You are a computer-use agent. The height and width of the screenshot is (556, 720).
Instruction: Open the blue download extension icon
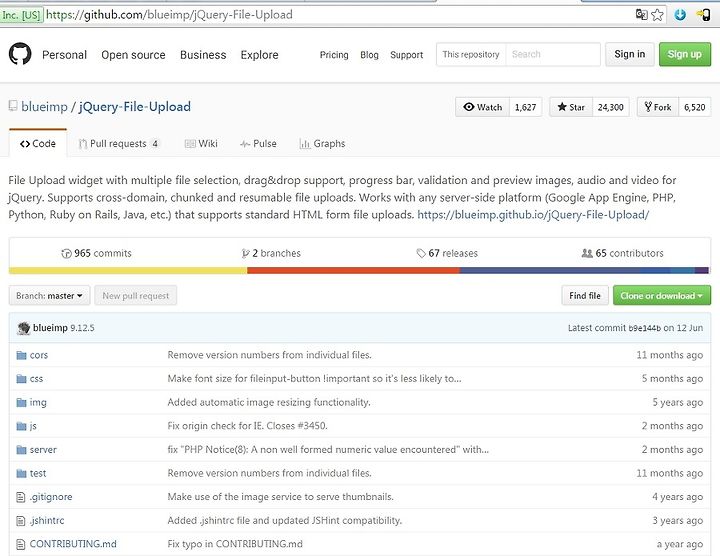click(x=680, y=15)
